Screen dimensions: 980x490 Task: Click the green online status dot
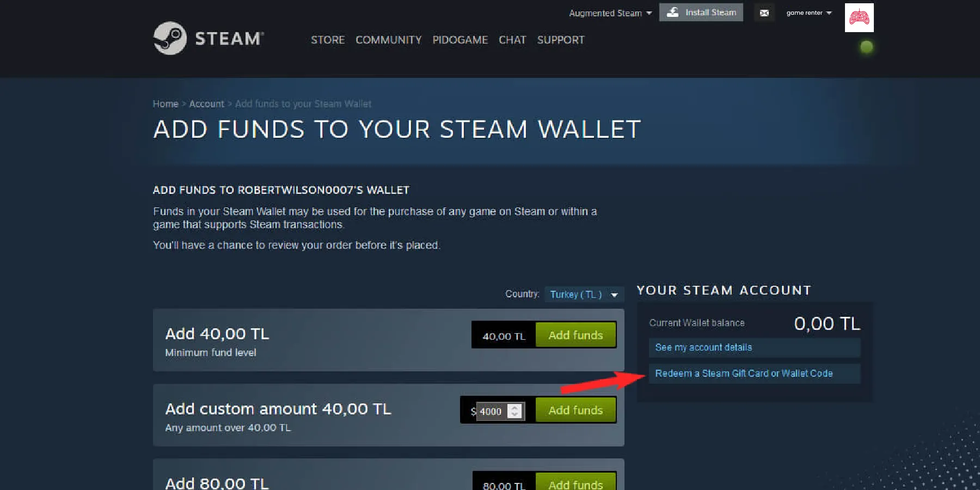coord(866,47)
